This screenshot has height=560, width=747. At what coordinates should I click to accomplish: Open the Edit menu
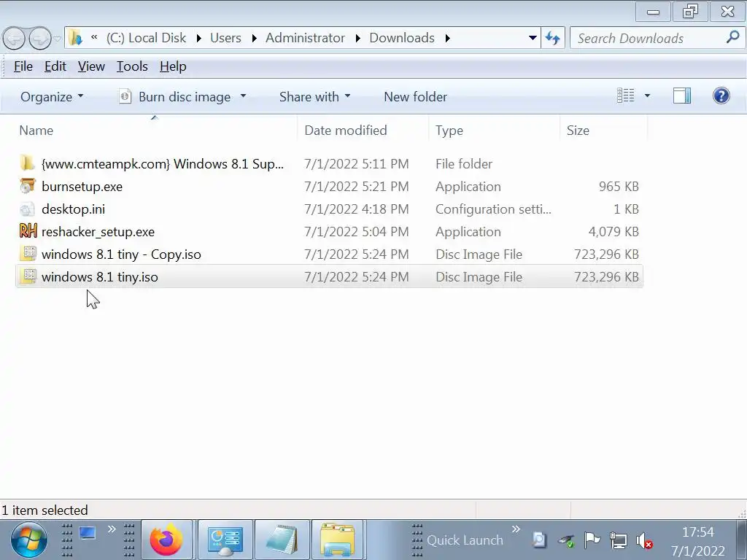pyautogui.click(x=55, y=66)
